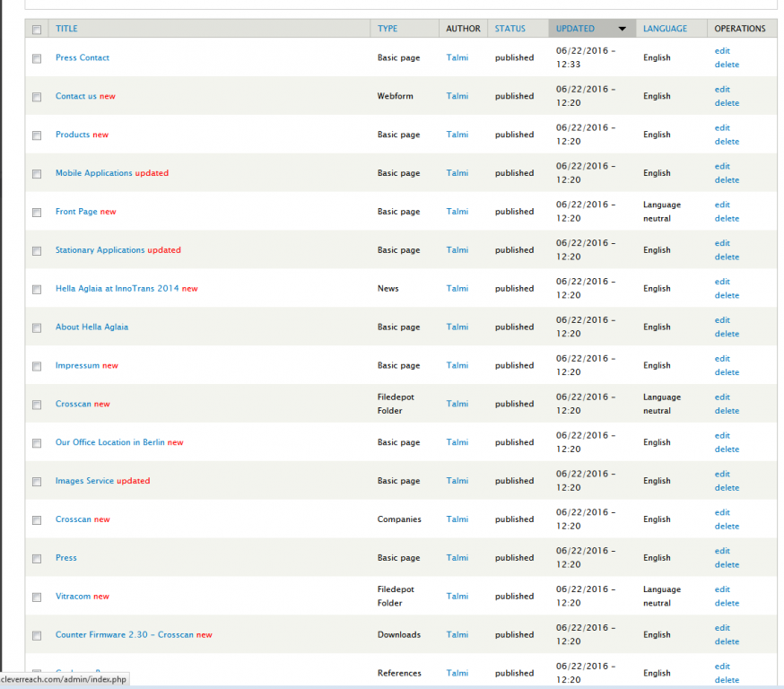
Task: Tick the checkbox for Impressum row
Action: click(x=37, y=366)
